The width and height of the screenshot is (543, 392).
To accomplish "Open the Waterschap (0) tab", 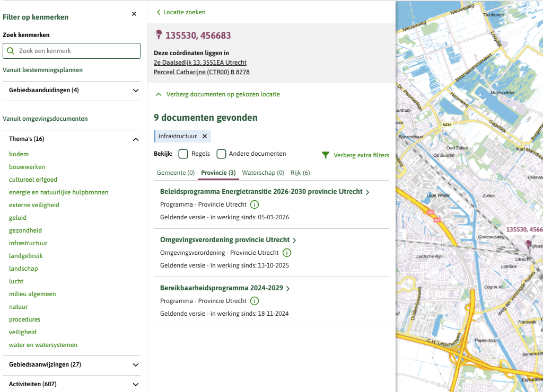I will [263, 173].
